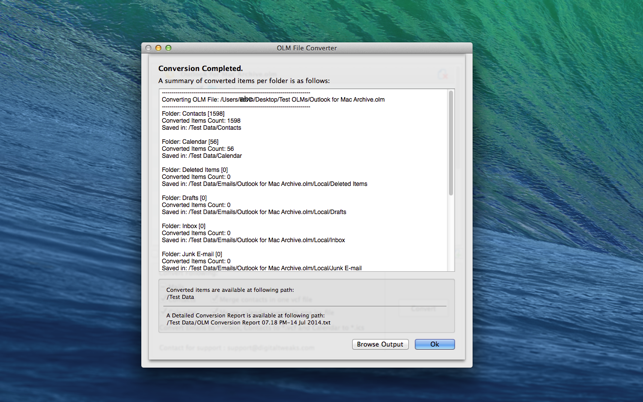Viewport: 643px width, 402px height.
Task: Click the grayed-out close window button
Action: click(x=148, y=48)
